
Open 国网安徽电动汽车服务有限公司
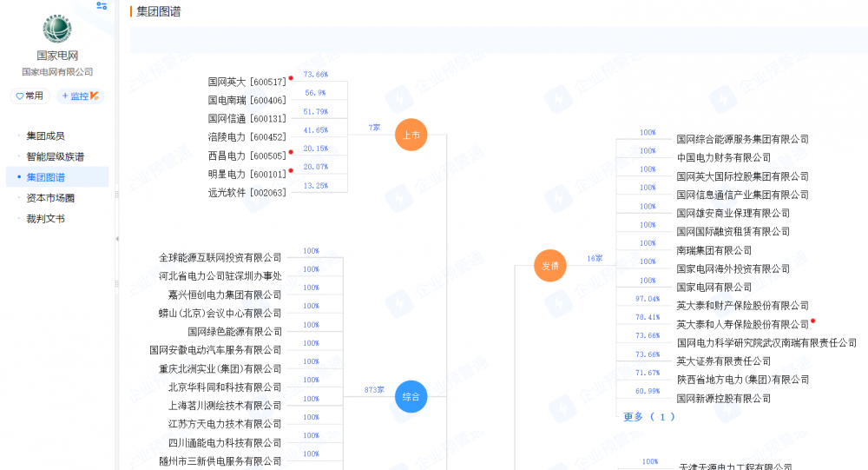[215, 350]
